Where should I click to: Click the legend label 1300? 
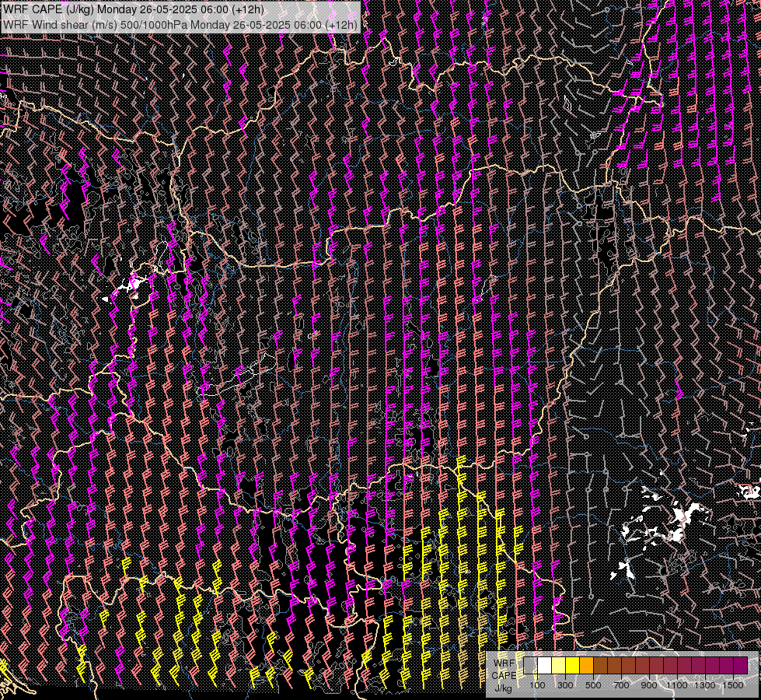[705, 685]
